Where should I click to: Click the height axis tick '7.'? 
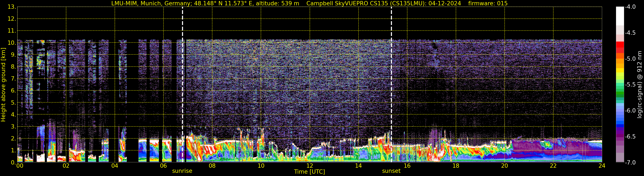click(13, 79)
